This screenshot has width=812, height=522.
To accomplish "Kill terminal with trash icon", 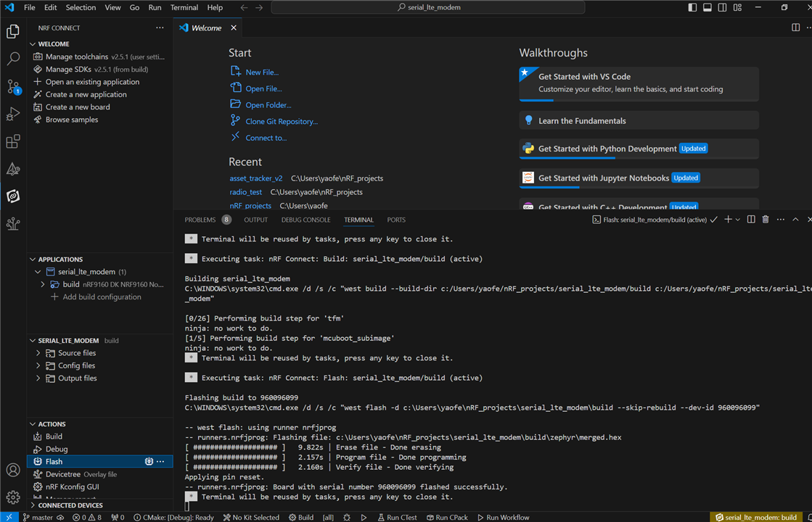I will tap(766, 220).
